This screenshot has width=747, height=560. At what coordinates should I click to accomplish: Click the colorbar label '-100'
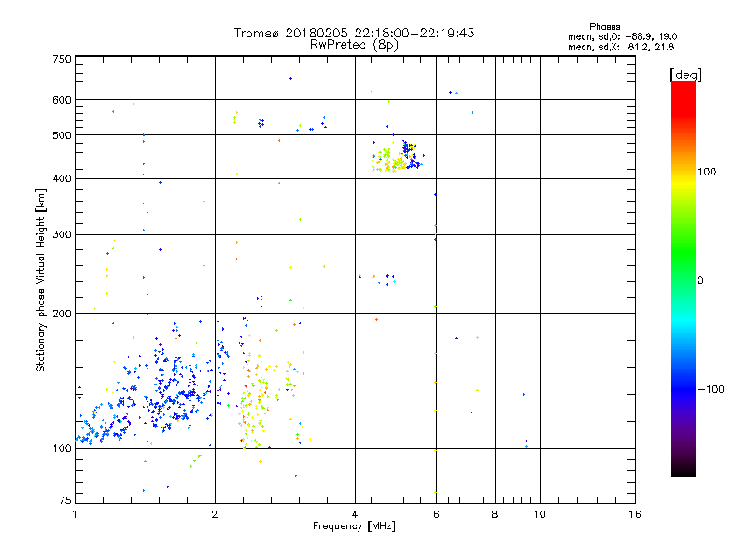[711, 389]
